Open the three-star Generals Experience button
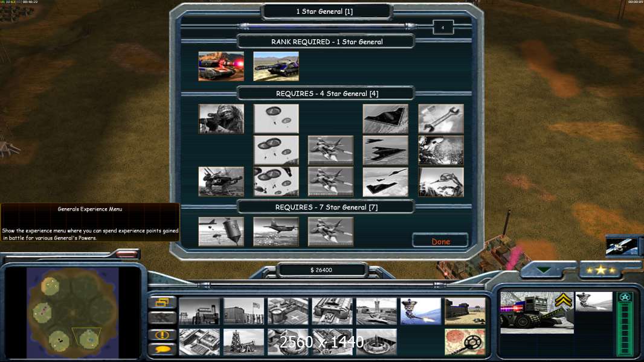The width and height of the screenshot is (644, 362). coord(601,270)
